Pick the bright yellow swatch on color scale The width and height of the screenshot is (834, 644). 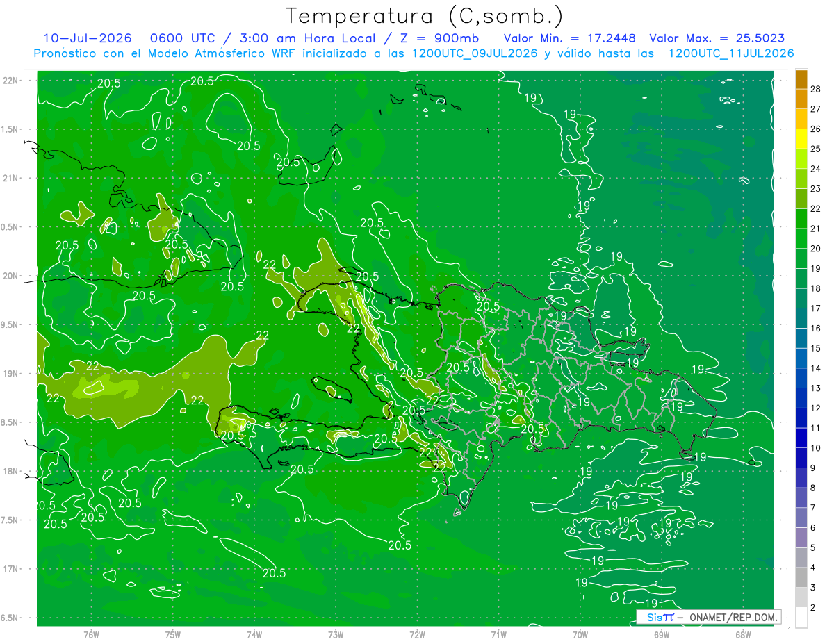pyautogui.click(x=801, y=139)
